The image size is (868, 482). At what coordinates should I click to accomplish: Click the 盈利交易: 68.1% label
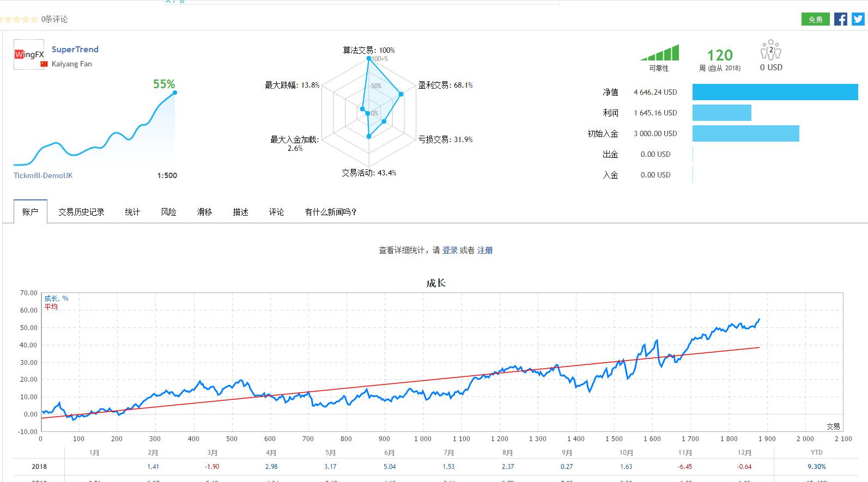[445, 85]
